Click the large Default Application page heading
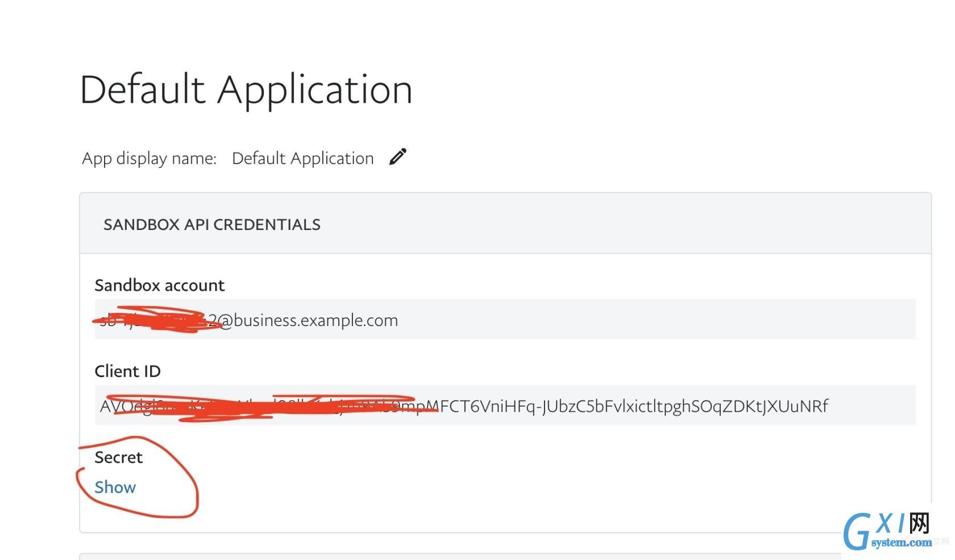The height and width of the screenshot is (560, 955). tap(246, 90)
